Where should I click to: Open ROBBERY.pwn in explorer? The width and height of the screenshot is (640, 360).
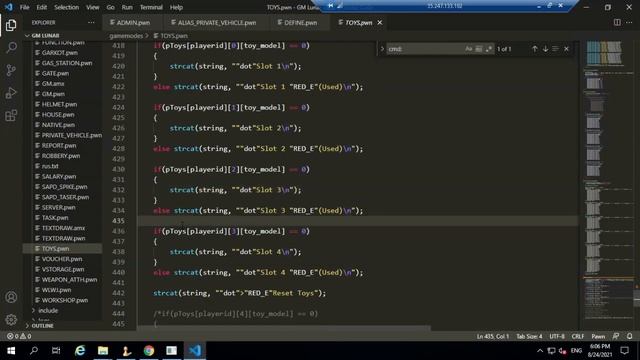tap(61, 156)
